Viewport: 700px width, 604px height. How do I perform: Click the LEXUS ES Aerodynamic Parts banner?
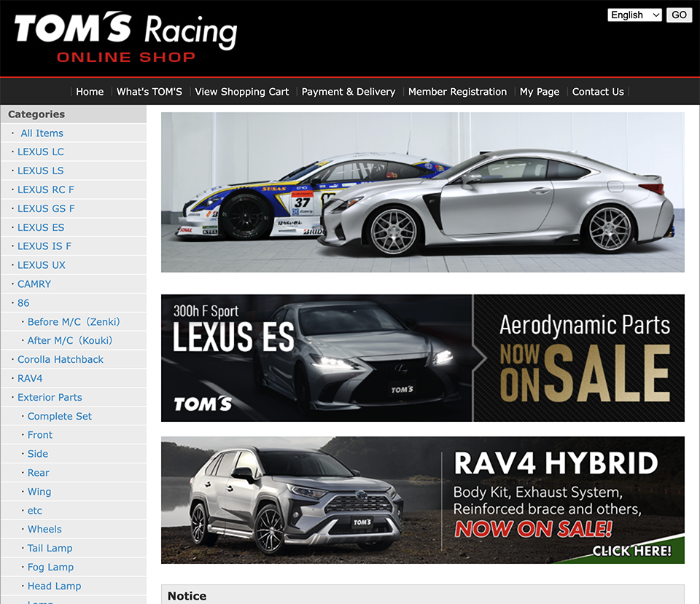tap(423, 358)
